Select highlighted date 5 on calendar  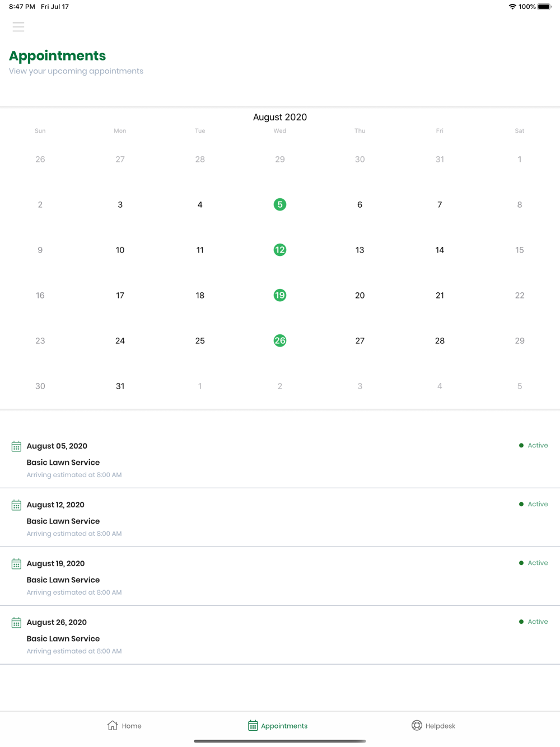[x=280, y=204]
